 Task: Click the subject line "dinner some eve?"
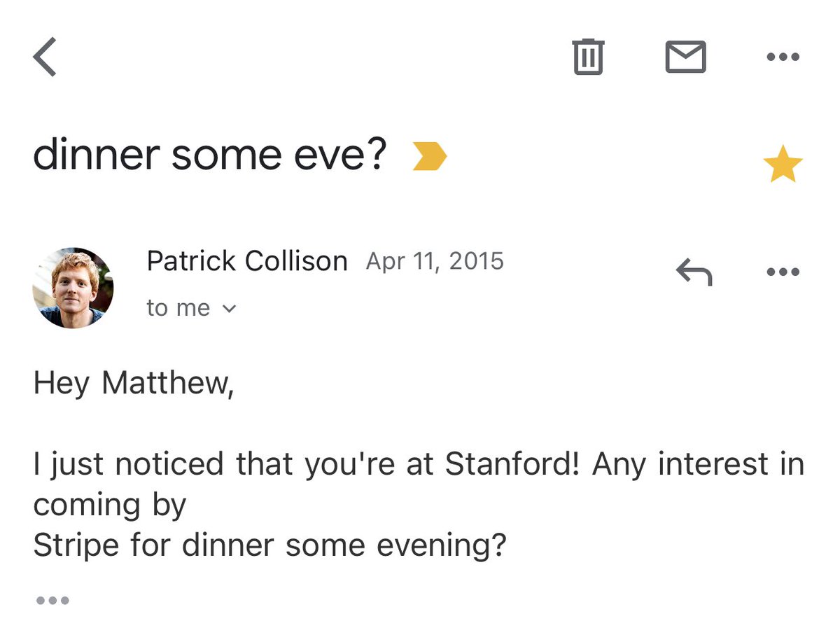[x=209, y=156]
